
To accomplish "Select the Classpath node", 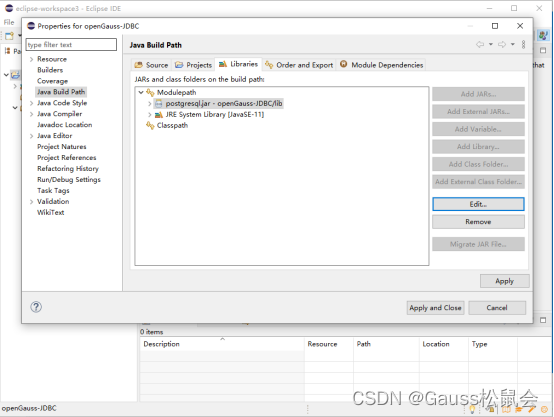I will click(172, 125).
